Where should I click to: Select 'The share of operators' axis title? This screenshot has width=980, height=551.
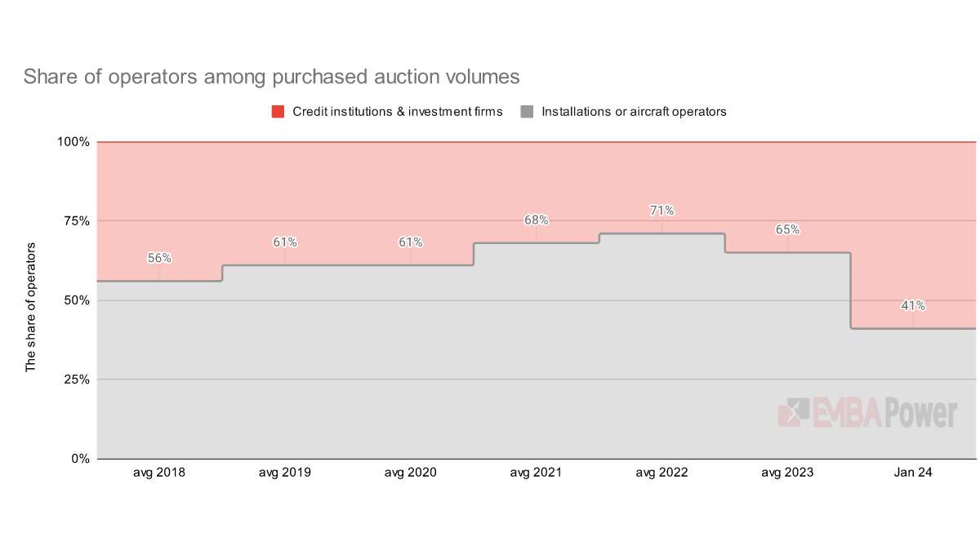[31, 307]
